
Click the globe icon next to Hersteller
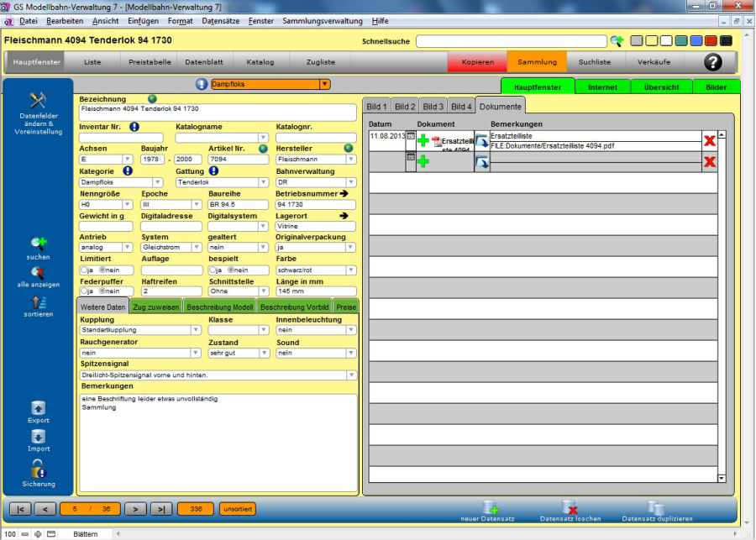tap(349, 149)
